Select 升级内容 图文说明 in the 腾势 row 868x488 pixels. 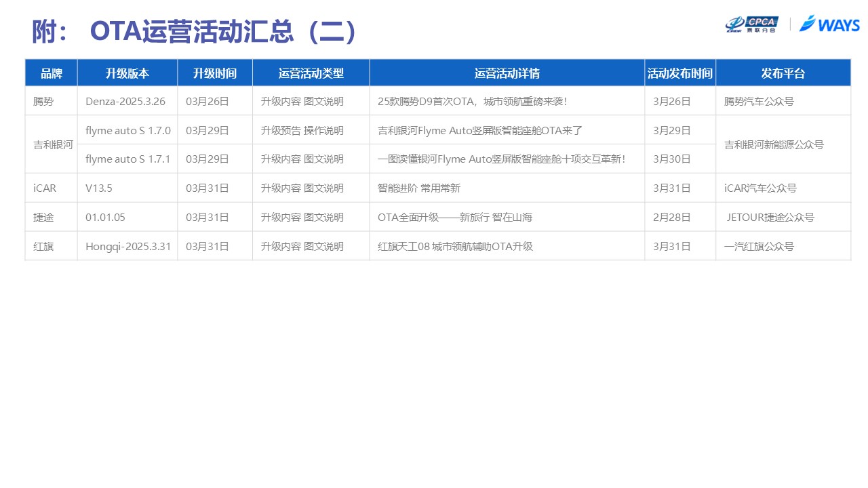(x=311, y=101)
